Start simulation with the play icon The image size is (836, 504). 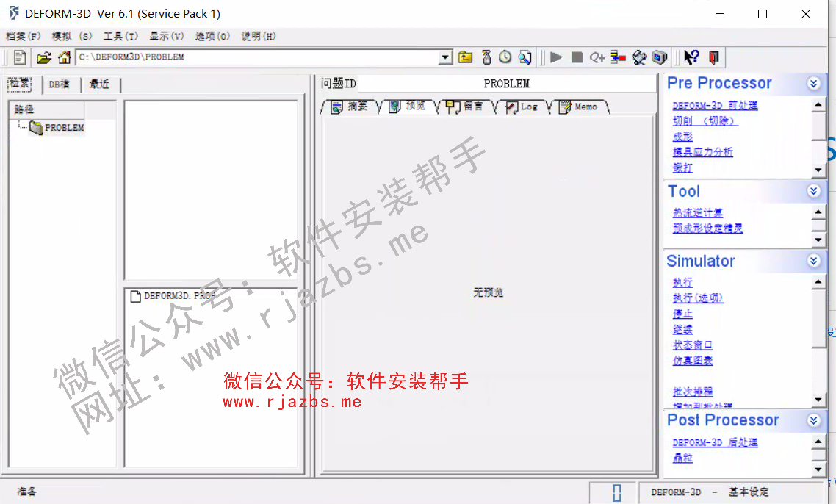tap(556, 57)
